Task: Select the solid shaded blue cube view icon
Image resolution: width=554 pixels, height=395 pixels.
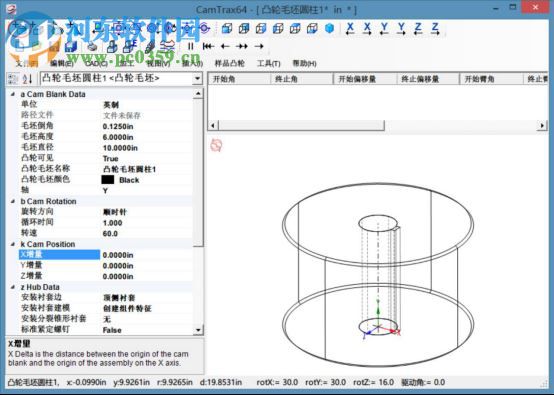Action: click(329, 28)
